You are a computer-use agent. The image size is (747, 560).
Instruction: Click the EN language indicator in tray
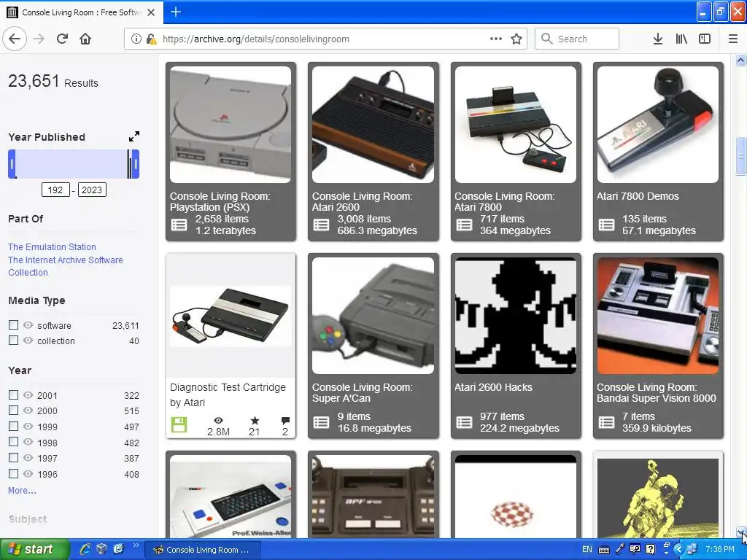click(587, 549)
